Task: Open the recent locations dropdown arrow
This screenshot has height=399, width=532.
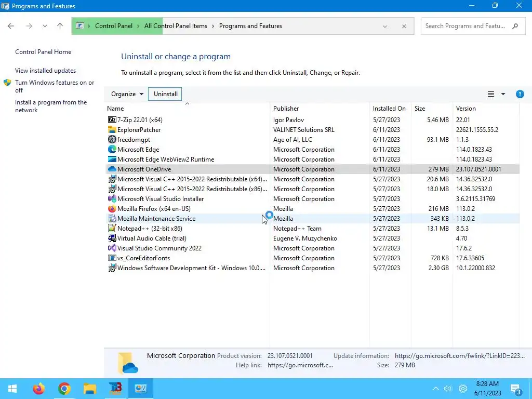Action: tap(45, 26)
